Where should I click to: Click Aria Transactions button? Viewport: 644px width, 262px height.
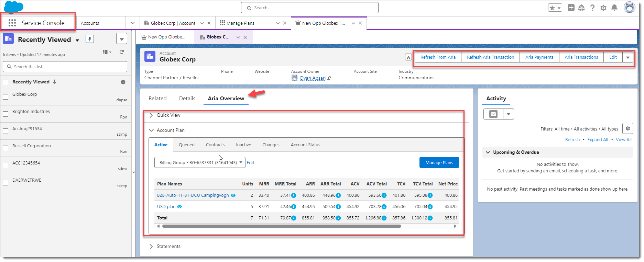tap(581, 57)
